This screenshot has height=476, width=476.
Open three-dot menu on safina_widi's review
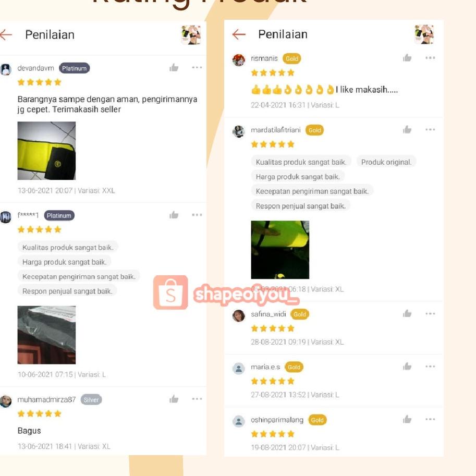pos(430,313)
